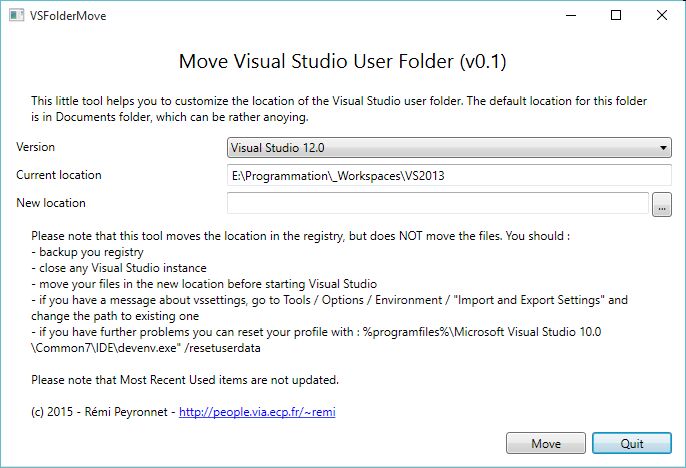Screen dimensions: 686x468
Task: Click the "VSFolderMove" window title text
Action: 68,16
